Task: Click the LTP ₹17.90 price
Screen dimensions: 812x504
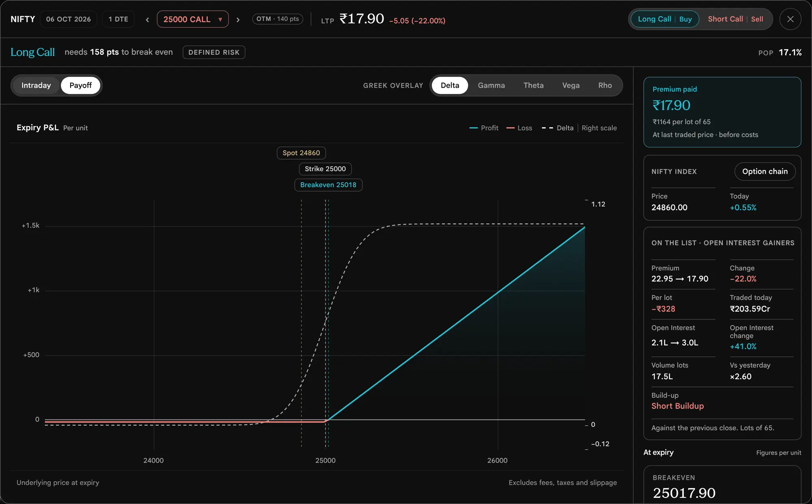Action: 362,19
